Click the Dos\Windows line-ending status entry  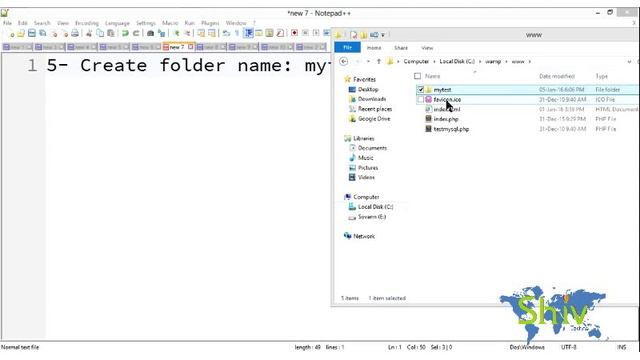(x=527, y=347)
